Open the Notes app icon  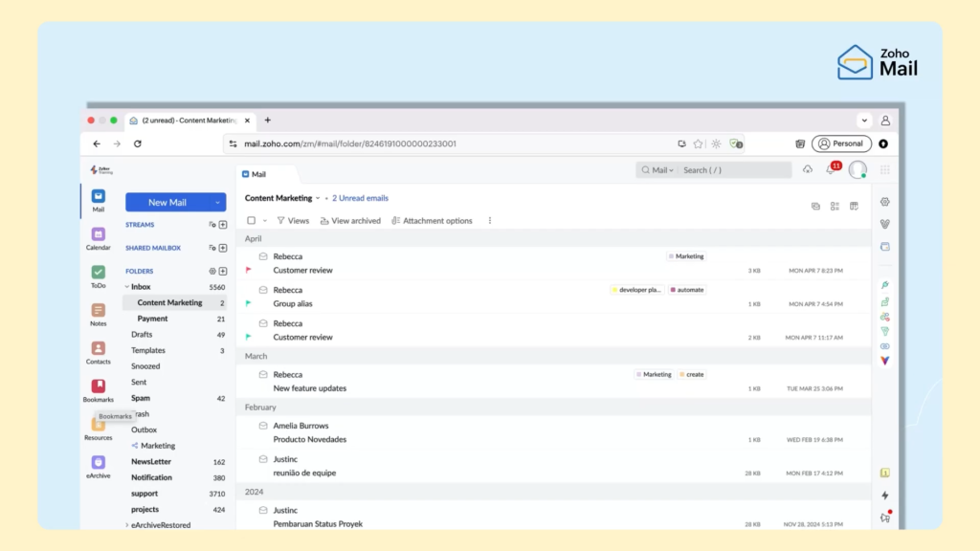99,311
